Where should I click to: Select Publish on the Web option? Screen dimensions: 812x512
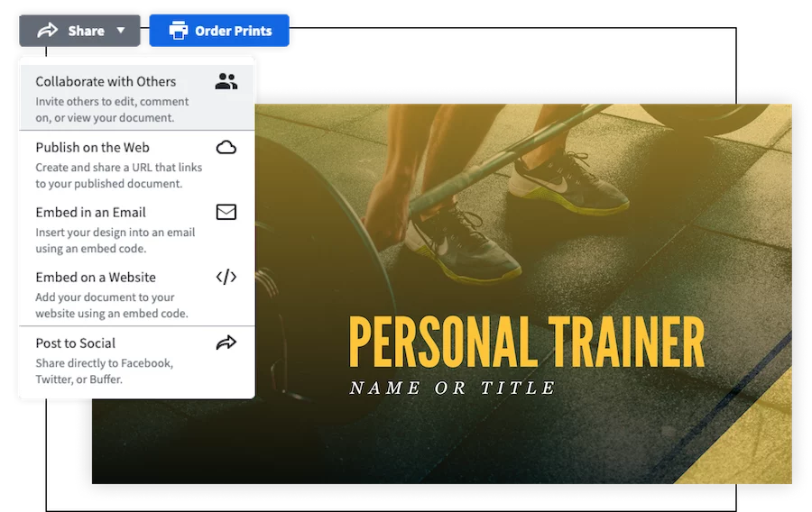click(137, 163)
